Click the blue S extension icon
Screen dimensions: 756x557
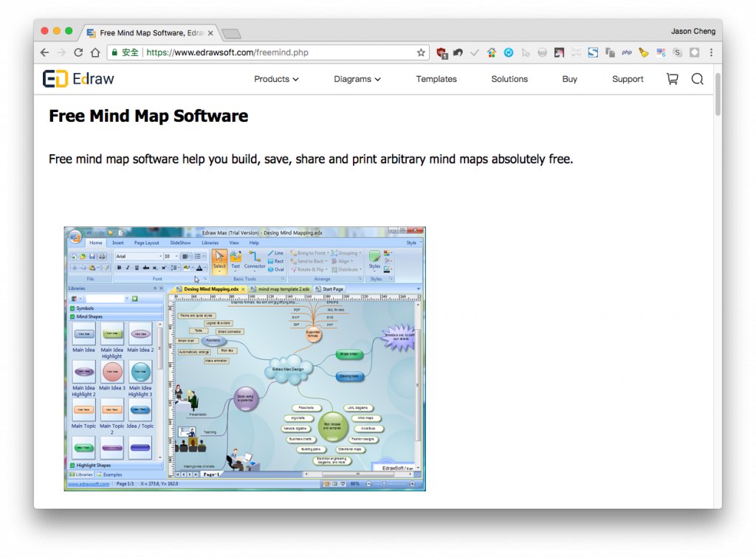593,52
